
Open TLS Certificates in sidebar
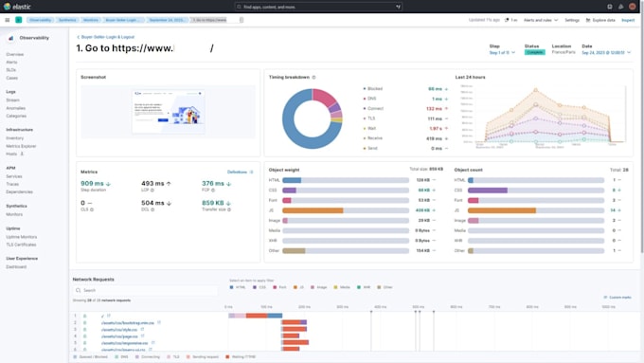point(21,245)
